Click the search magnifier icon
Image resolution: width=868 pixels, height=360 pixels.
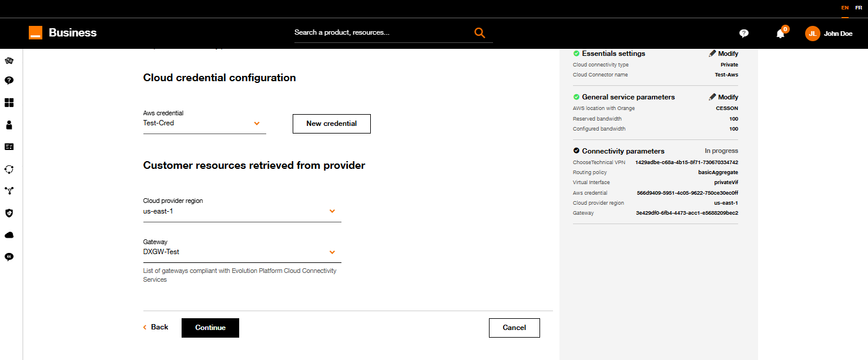480,33
